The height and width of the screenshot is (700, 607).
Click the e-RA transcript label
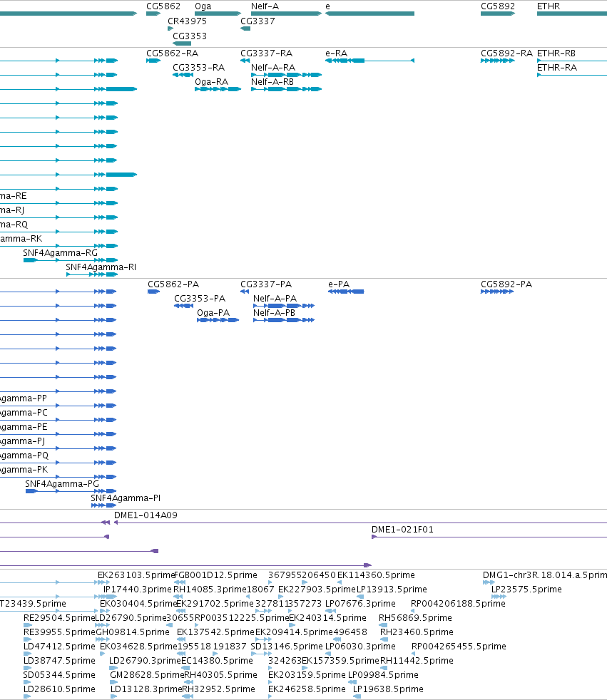(x=337, y=53)
